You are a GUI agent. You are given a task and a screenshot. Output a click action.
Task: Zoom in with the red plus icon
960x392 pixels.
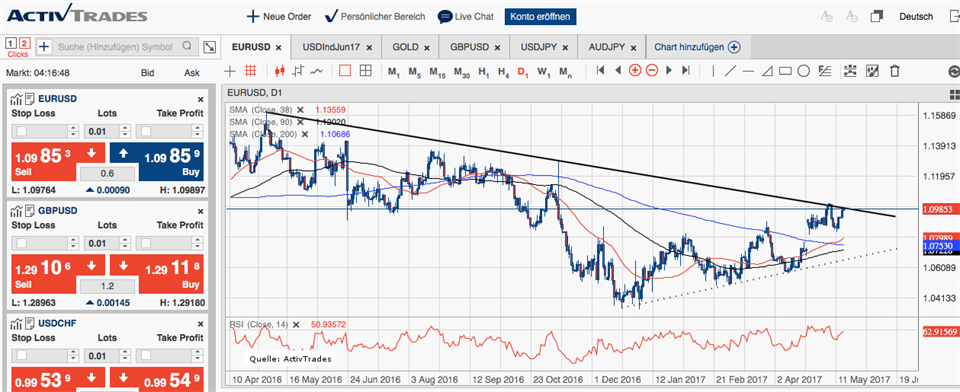pyautogui.click(x=635, y=70)
